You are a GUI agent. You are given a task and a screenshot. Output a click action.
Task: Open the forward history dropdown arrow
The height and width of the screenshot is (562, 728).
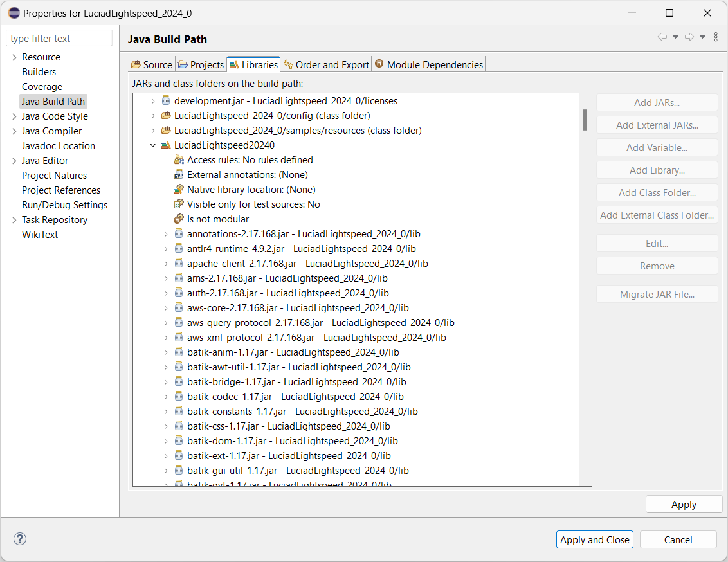(x=702, y=37)
